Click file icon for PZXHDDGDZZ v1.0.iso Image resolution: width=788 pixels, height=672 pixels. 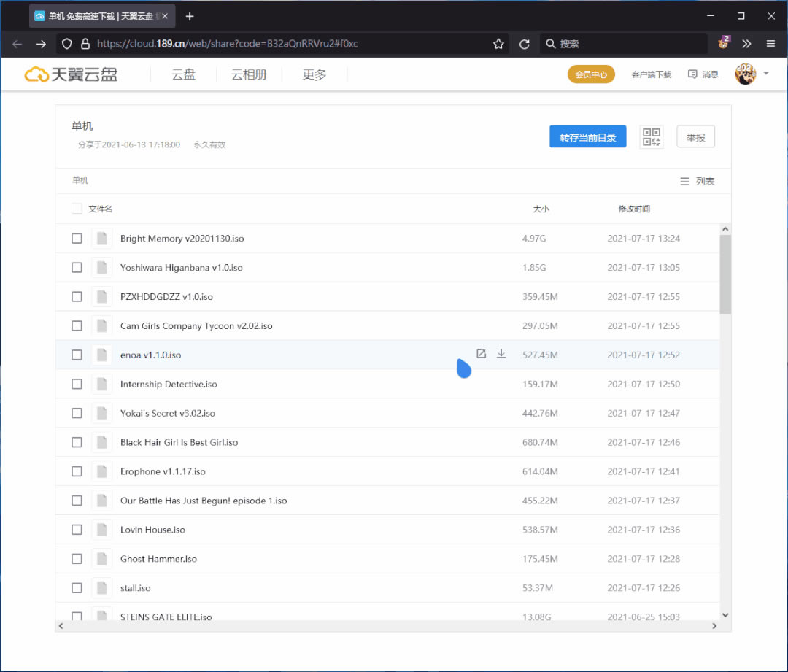coord(102,296)
